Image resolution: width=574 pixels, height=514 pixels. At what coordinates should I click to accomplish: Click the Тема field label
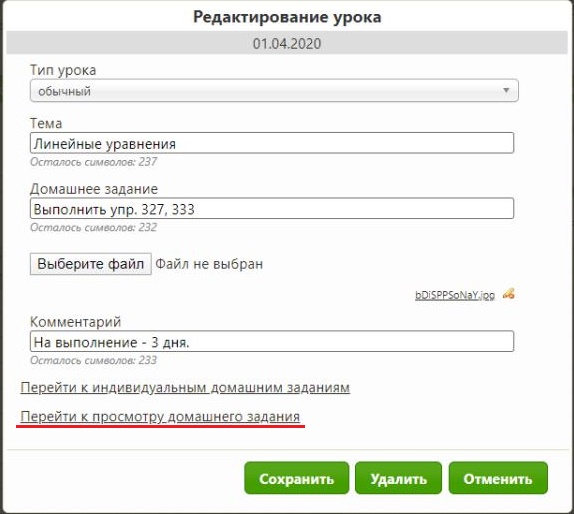click(46, 123)
